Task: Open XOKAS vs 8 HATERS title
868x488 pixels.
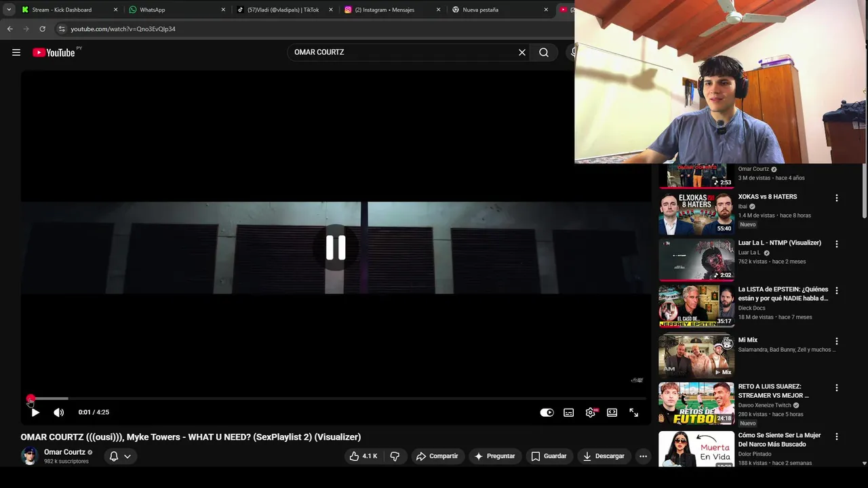Action: coord(768,197)
